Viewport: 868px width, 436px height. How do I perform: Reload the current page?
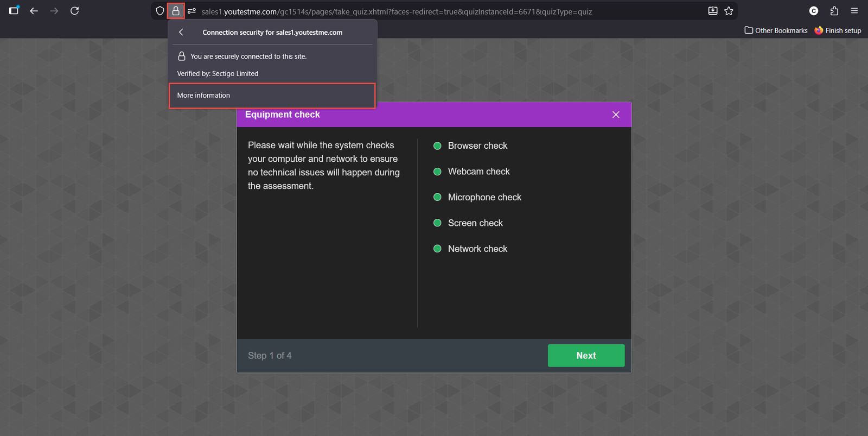coord(75,11)
